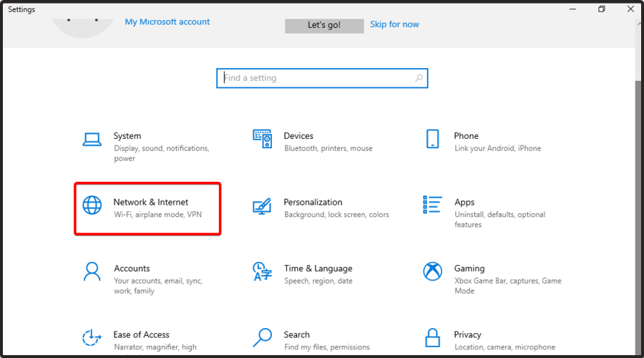The image size is (644, 358).
Task: Click 'Speech, region, date' description
Action: (x=318, y=281)
